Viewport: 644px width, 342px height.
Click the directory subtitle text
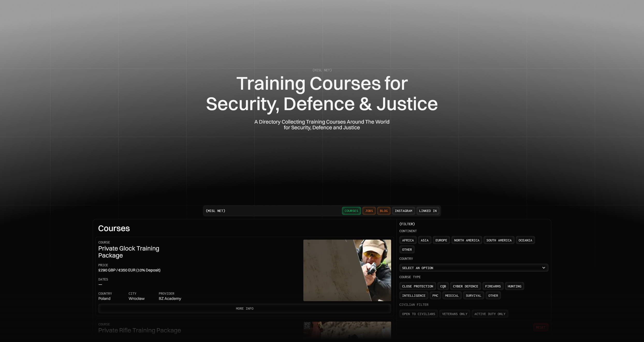322,125
